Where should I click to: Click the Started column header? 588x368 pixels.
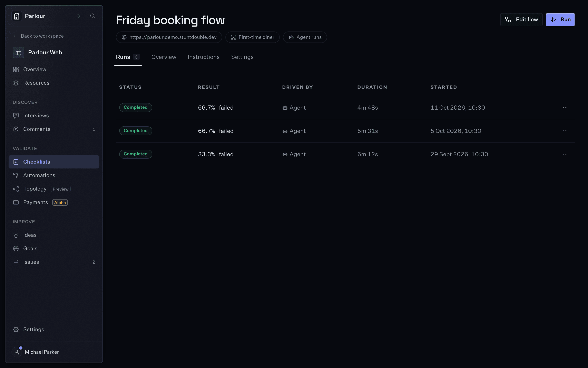click(444, 87)
